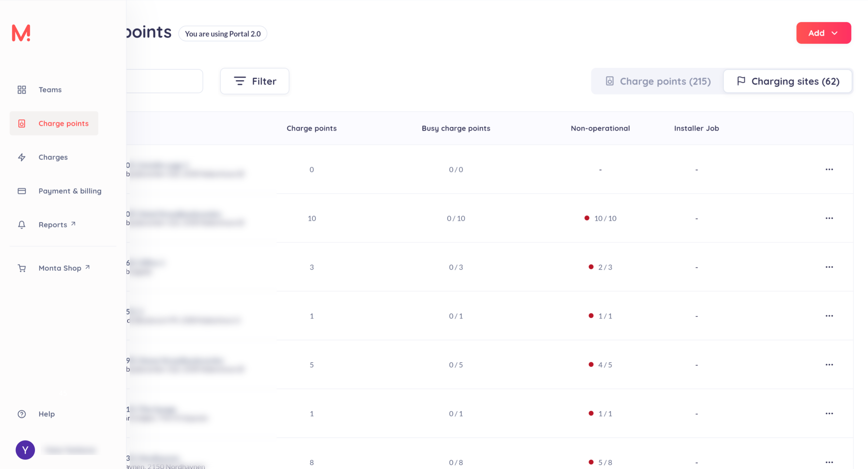
Task: Open more options for first row
Action: tap(829, 169)
